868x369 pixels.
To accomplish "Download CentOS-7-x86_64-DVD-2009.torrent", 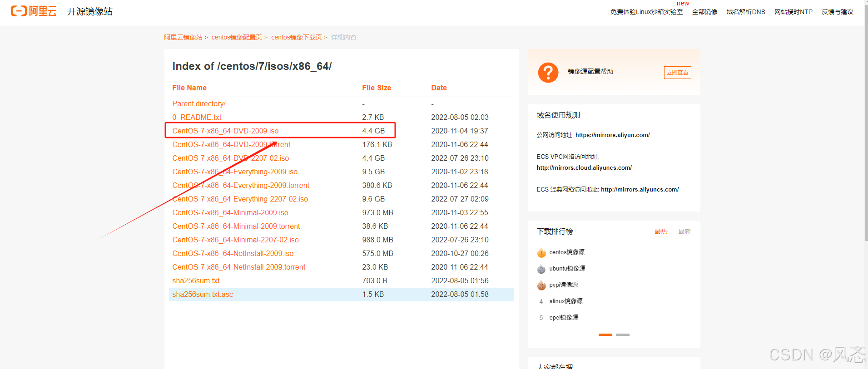I will (x=231, y=144).
